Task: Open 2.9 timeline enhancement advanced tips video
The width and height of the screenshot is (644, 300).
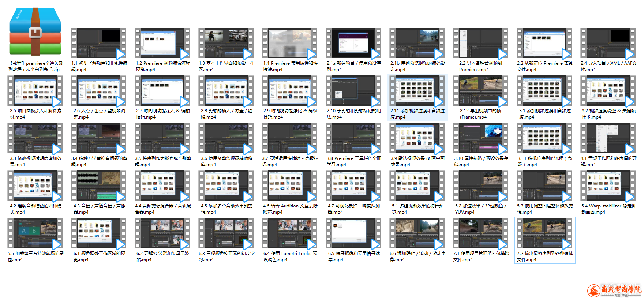Action: click(290, 91)
